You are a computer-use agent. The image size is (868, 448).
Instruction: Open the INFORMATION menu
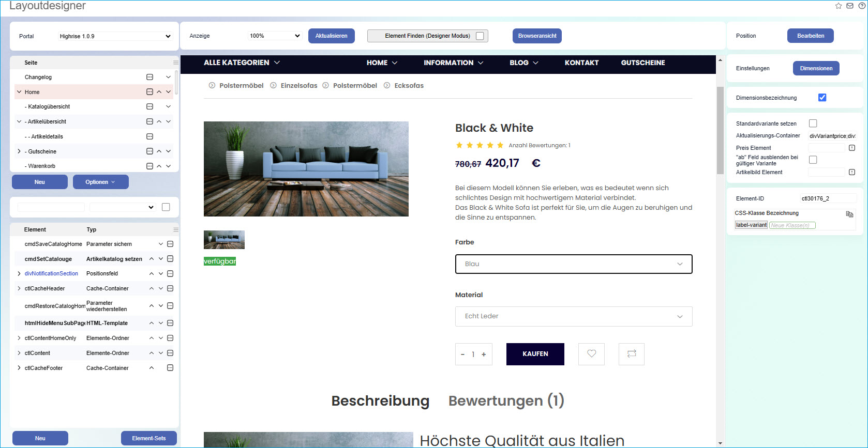point(454,63)
